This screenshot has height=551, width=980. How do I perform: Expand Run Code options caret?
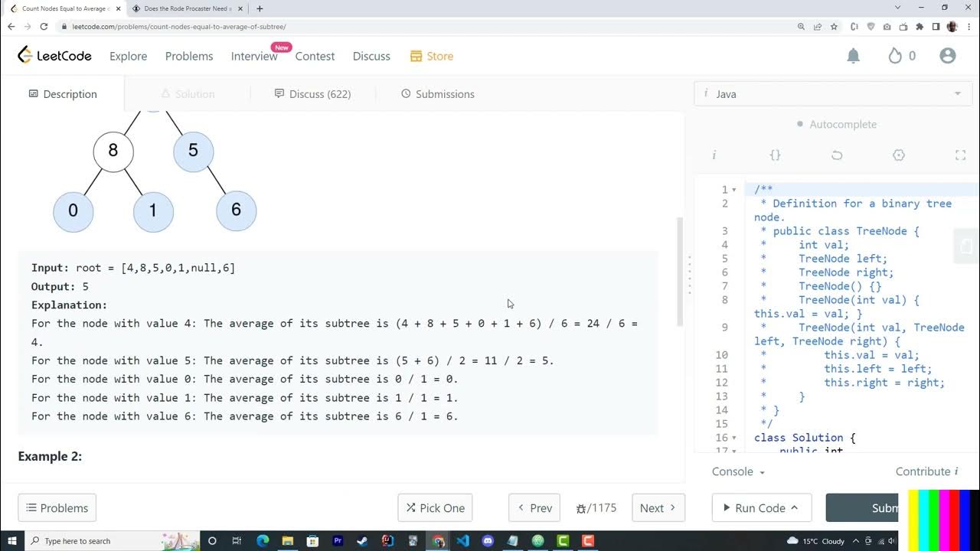pos(795,507)
